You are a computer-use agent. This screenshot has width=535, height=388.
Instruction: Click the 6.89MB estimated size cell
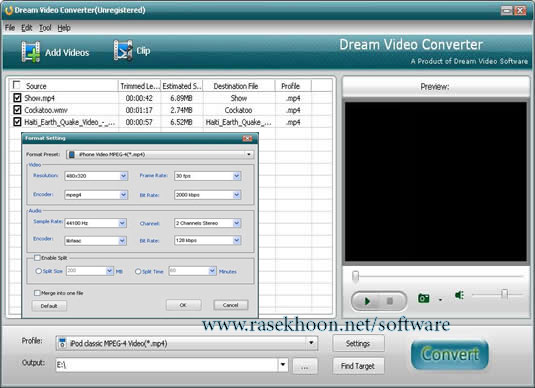point(181,98)
